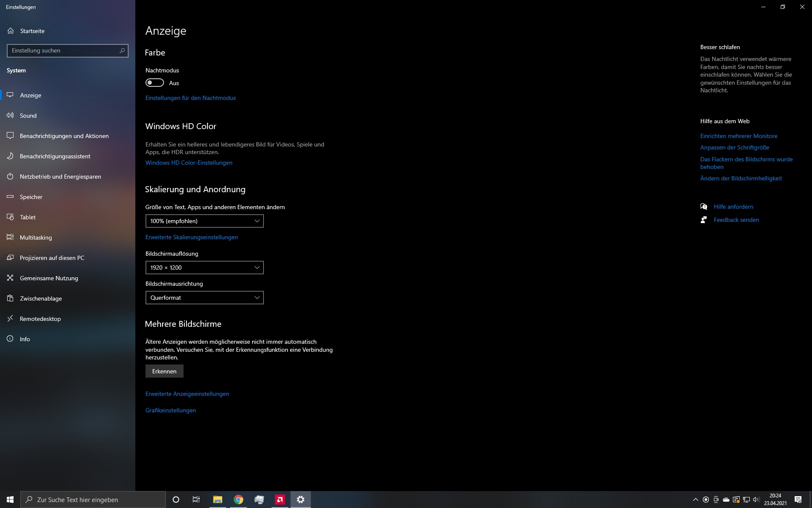Open Windows HD Color-Einstellungen link
This screenshot has width=812, height=508.
click(x=189, y=162)
